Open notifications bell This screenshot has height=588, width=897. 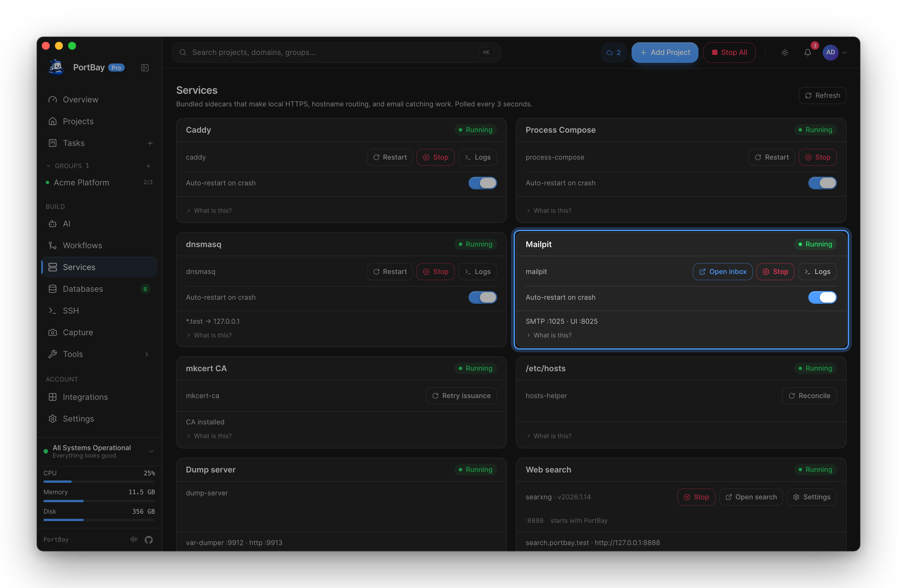[807, 52]
